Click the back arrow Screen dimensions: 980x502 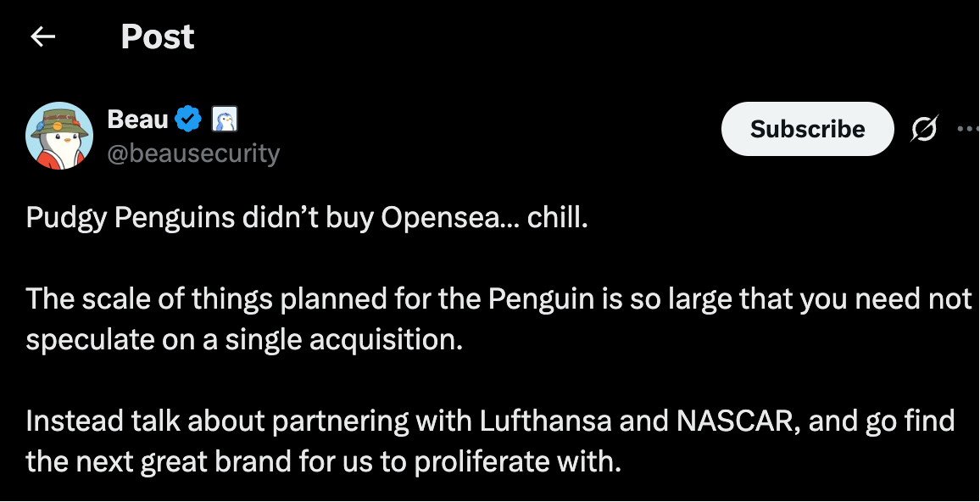pos(42,36)
